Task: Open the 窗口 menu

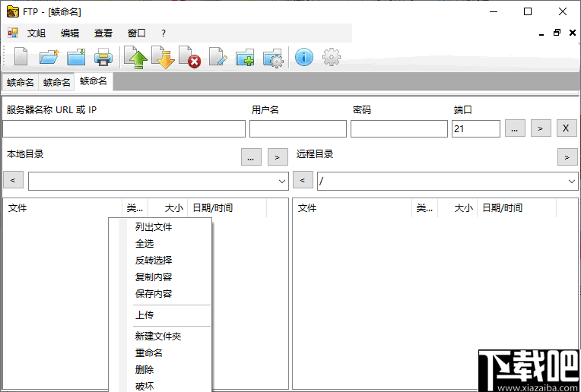Action: pyautogui.click(x=136, y=33)
